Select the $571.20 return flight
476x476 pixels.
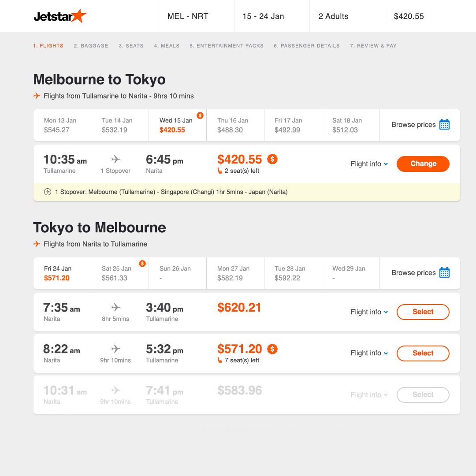(423, 353)
